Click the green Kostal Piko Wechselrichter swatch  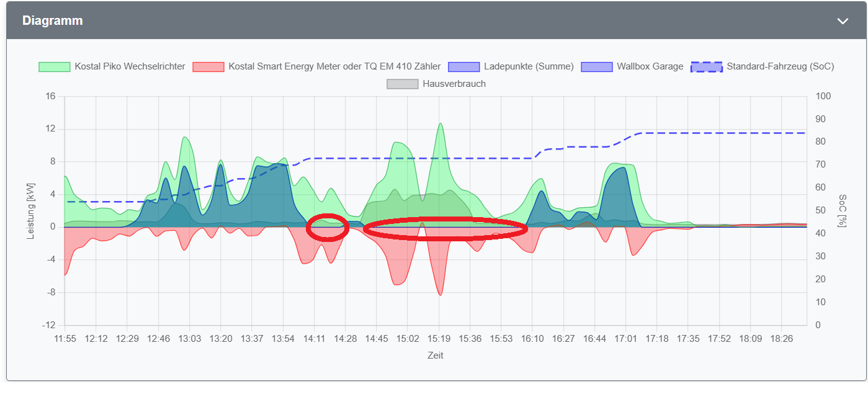click(55, 66)
